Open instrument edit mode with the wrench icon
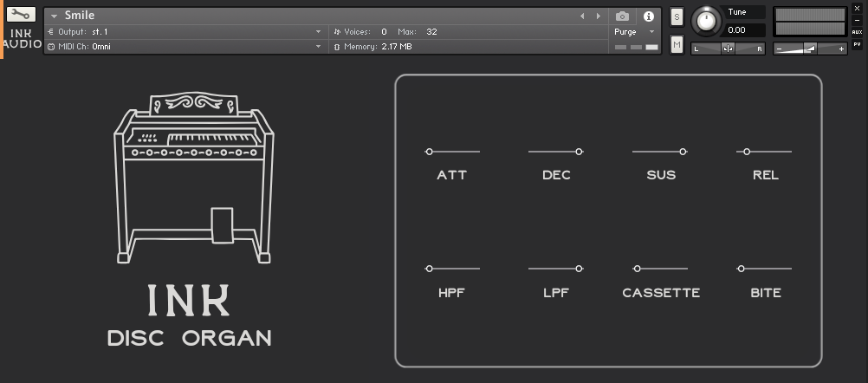868x383 pixels. pyautogui.click(x=22, y=15)
